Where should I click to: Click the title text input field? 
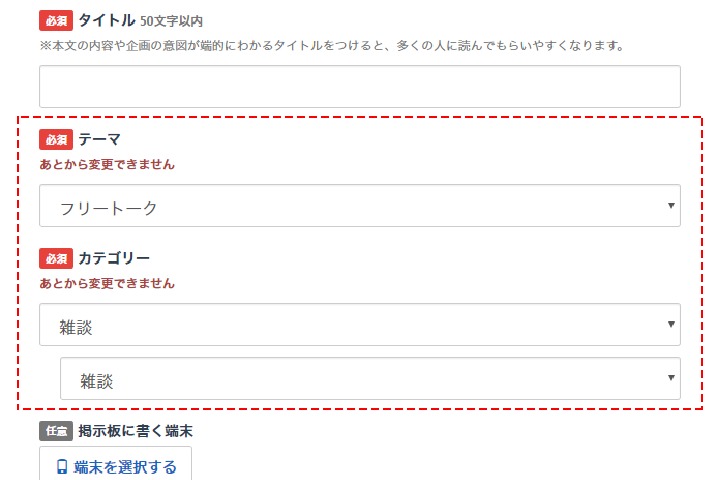(x=359, y=87)
